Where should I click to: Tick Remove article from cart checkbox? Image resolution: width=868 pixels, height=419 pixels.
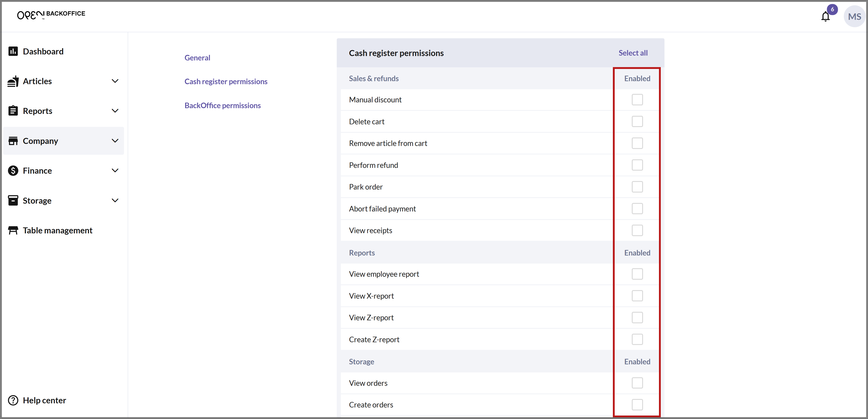[x=637, y=143]
